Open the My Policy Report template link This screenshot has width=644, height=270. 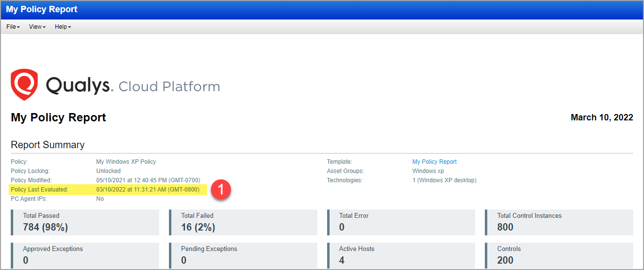coord(435,162)
